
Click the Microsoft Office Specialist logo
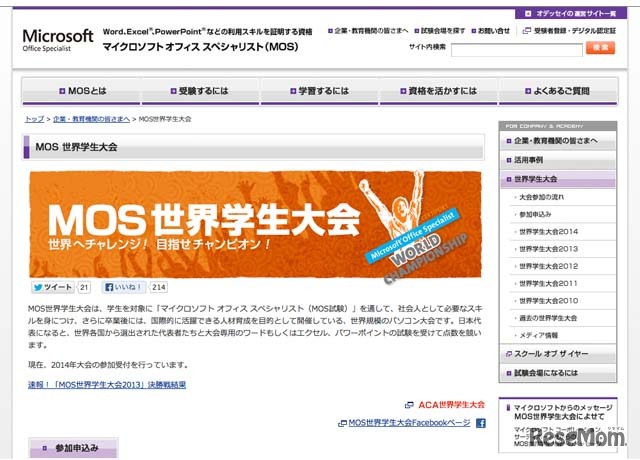click(x=58, y=40)
